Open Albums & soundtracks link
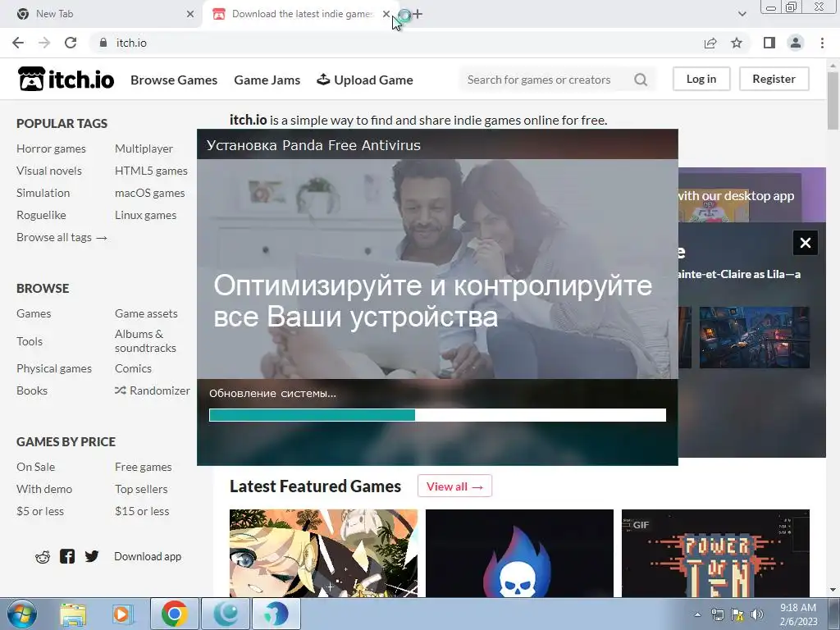Viewport: 840px width, 630px height. [145, 340]
